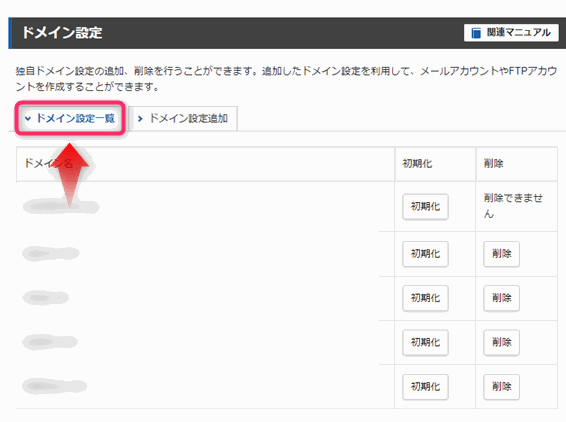Switch to the ドメイン設定一覧 tab
The width and height of the screenshot is (566, 422).
pyautogui.click(x=70, y=118)
